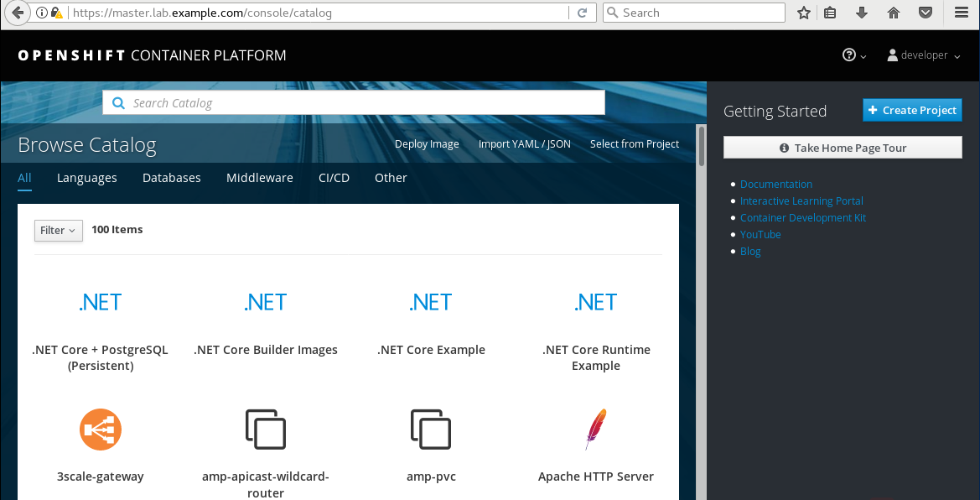This screenshot has height=500, width=980.
Task: Select the All catalog tab
Action: 24,178
